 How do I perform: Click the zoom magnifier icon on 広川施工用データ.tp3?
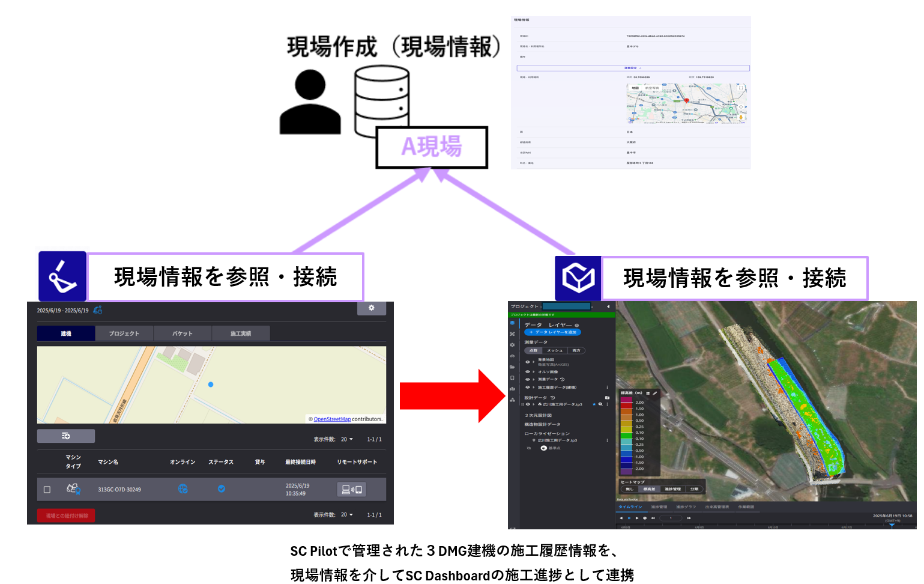600,404
